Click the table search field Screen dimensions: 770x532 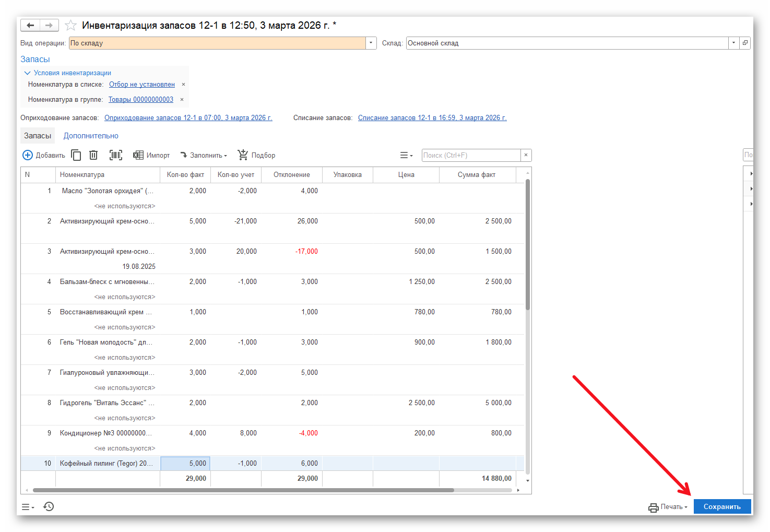click(x=471, y=155)
